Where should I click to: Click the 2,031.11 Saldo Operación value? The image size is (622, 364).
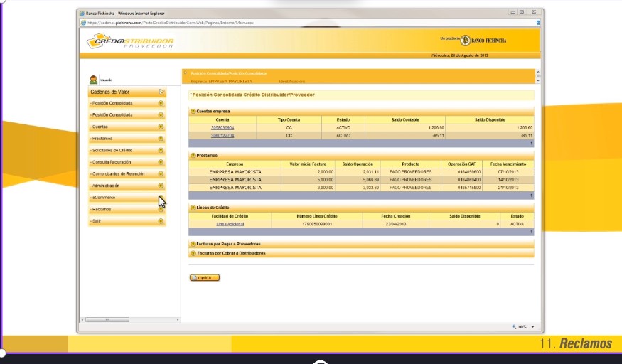[x=371, y=172]
